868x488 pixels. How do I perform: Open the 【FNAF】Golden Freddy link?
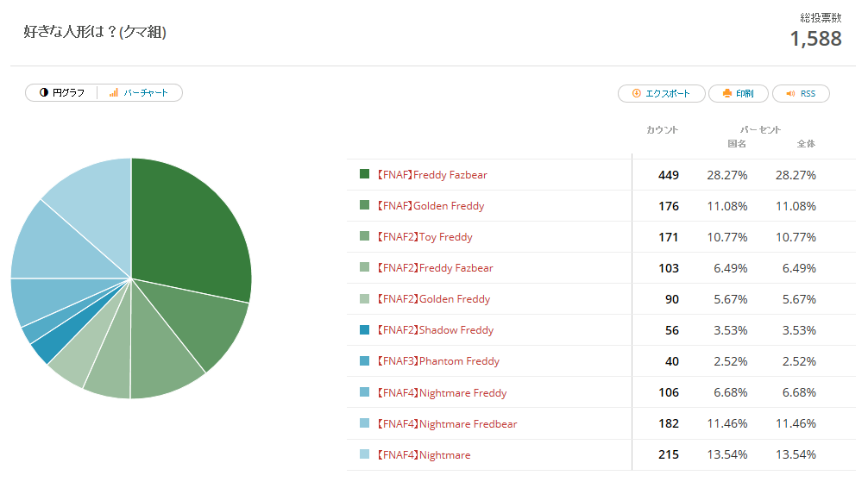[x=430, y=206]
